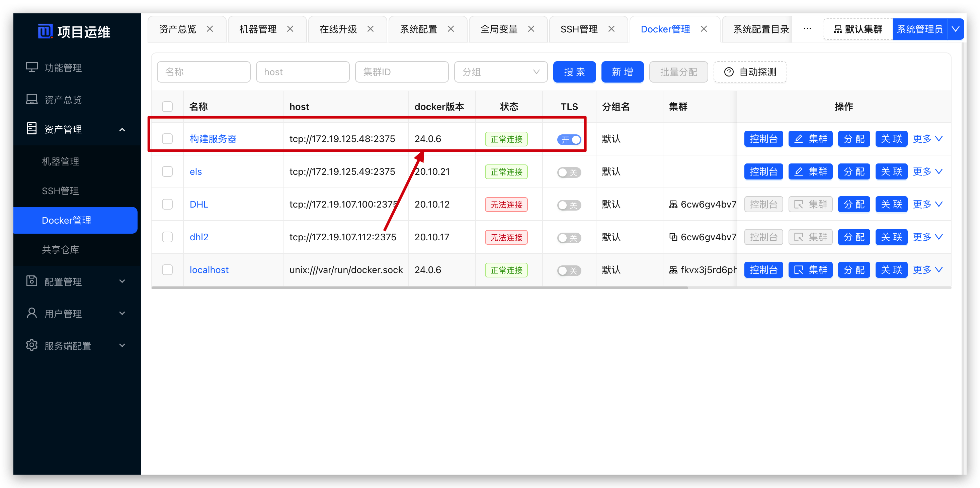The height and width of the screenshot is (488, 980).
Task: Click the 资产总览 laptop icon in sidebar
Action: point(31,99)
